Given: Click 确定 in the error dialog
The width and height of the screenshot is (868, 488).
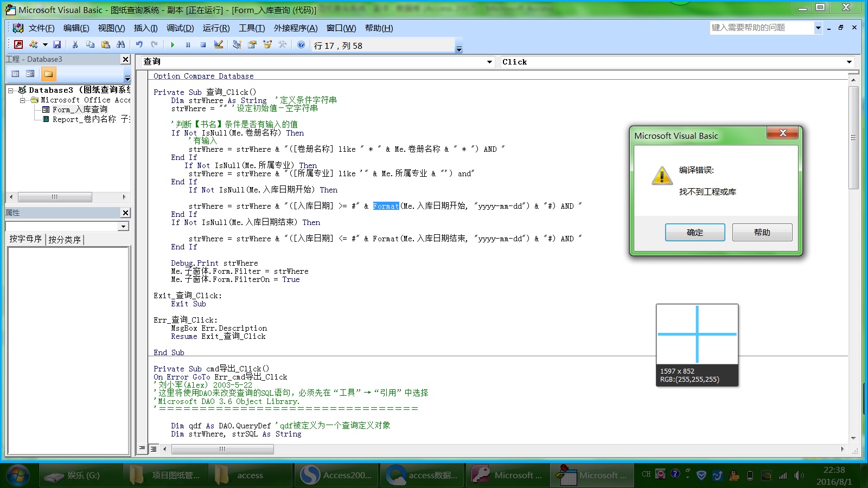Looking at the screenshot, I should (695, 233).
